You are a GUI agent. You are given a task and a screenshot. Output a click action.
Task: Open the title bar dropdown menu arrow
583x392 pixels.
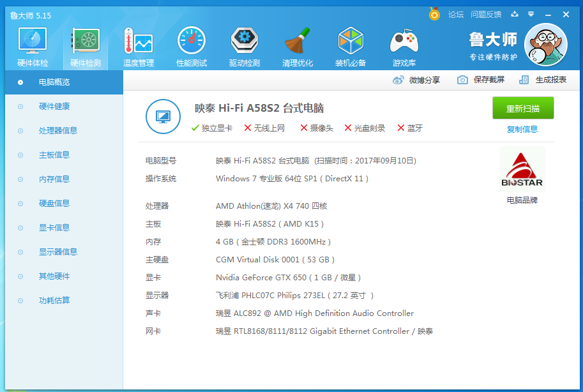pos(531,14)
